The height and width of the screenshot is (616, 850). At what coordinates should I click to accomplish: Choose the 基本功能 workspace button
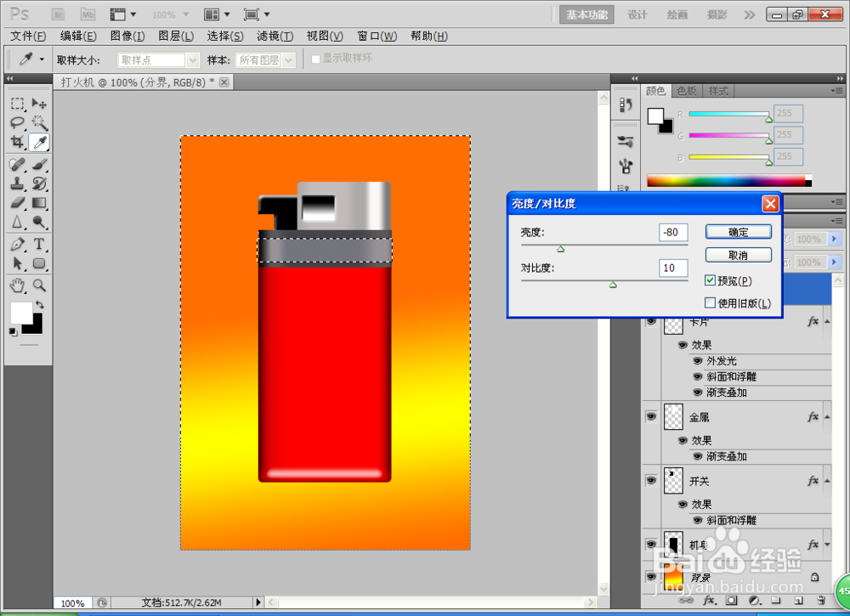coord(586,14)
